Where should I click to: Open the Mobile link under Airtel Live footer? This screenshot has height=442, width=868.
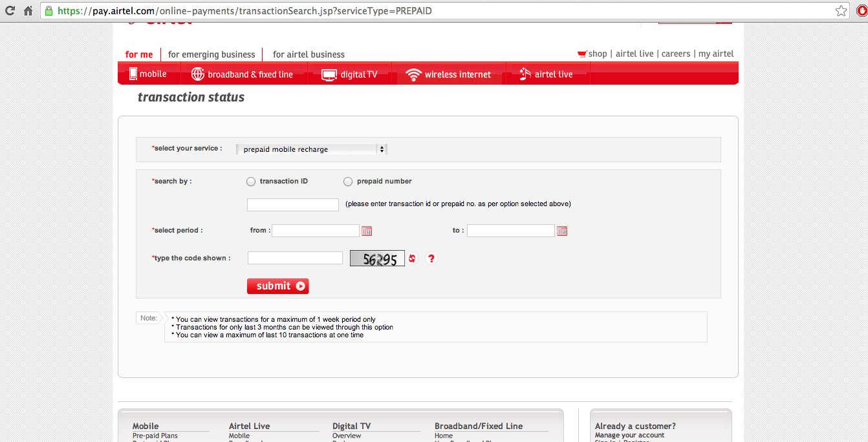239,436
